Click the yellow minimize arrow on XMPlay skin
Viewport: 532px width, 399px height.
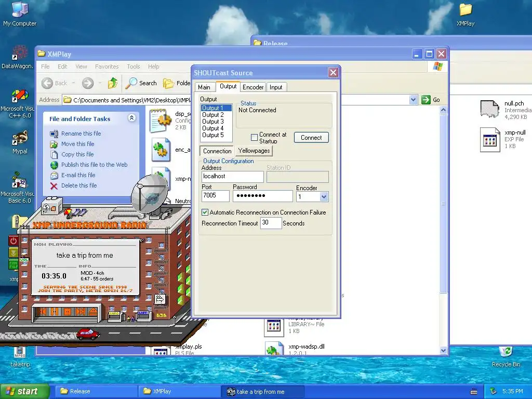click(13, 252)
